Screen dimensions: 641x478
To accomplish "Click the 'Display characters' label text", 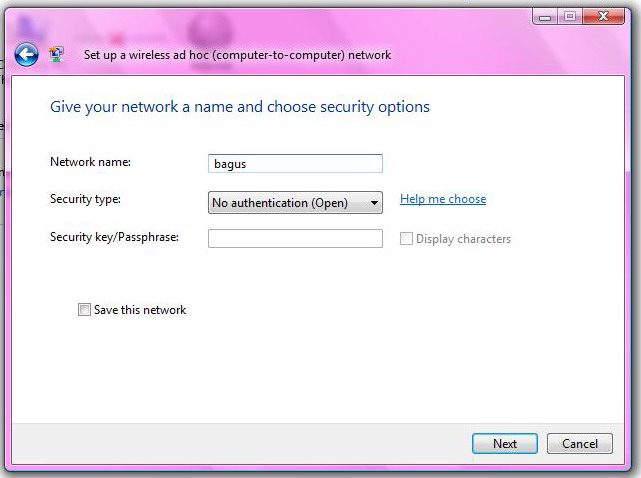I will tap(463, 239).
